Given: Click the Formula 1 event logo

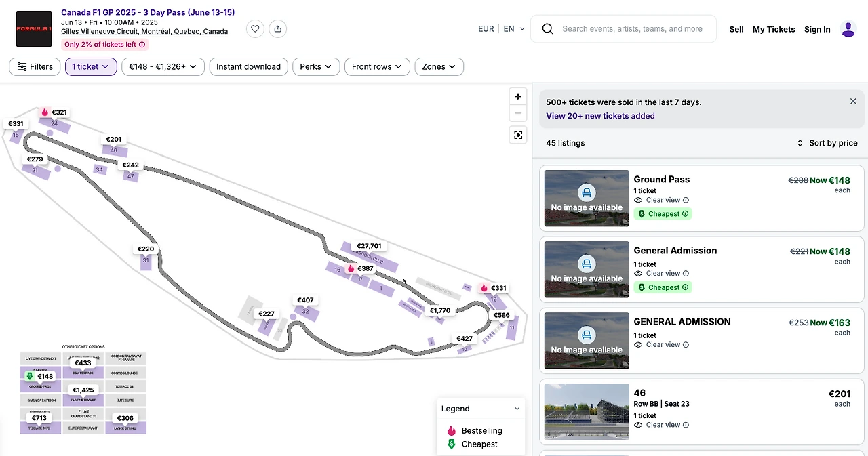Looking at the screenshot, I should [34, 28].
